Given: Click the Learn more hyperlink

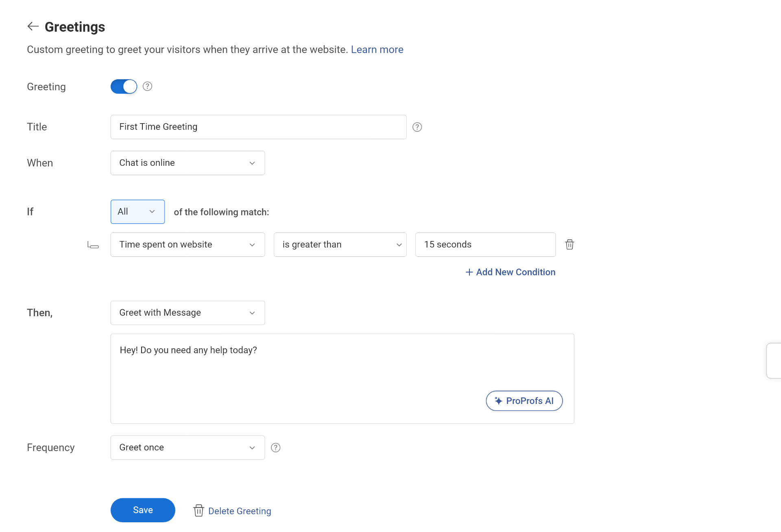Looking at the screenshot, I should coord(377,49).
